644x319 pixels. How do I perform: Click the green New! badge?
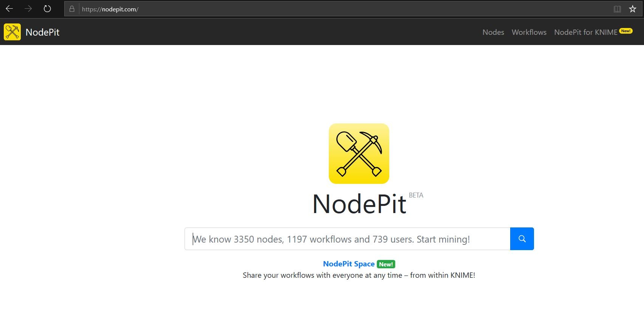(386, 264)
